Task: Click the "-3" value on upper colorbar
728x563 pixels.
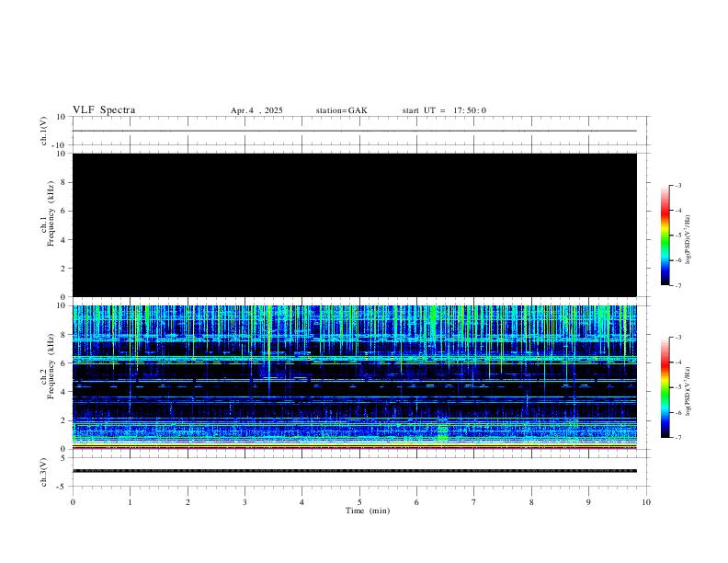Action: (x=677, y=185)
